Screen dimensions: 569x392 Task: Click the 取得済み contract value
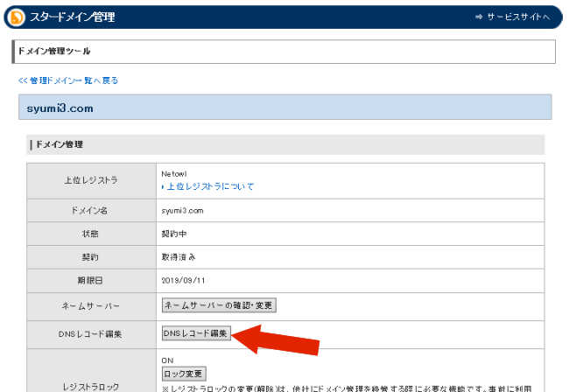[179, 258]
